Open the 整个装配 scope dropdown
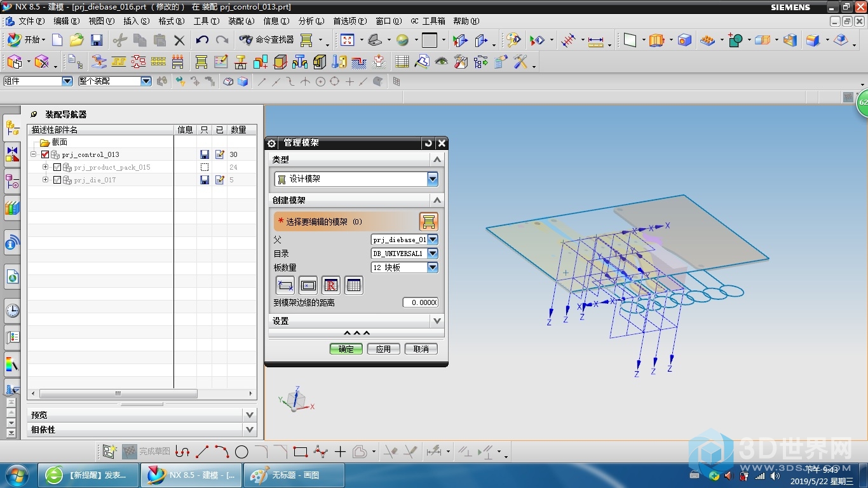The height and width of the screenshot is (488, 868). tap(146, 81)
